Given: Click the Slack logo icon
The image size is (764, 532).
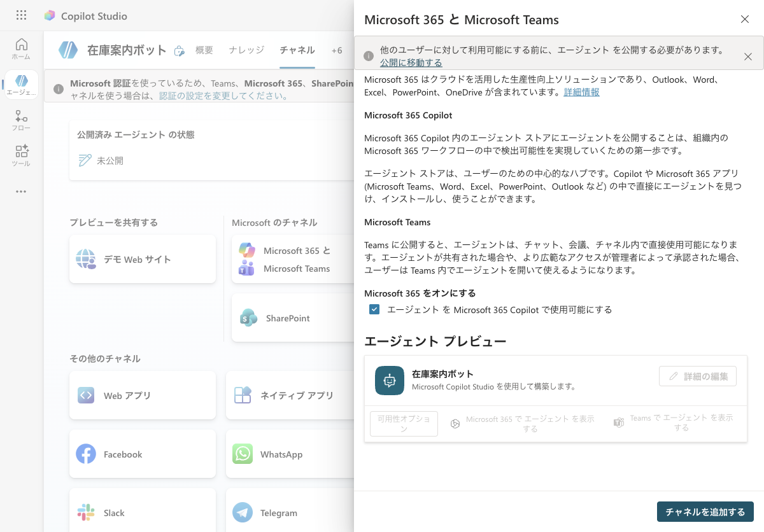Looking at the screenshot, I should tap(86, 512).
